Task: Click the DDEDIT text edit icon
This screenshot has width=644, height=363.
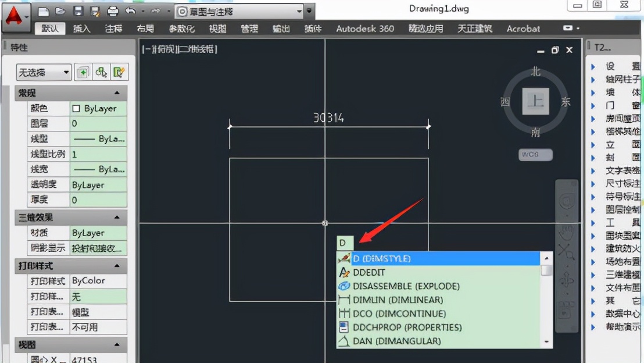Action: point(344,272)
